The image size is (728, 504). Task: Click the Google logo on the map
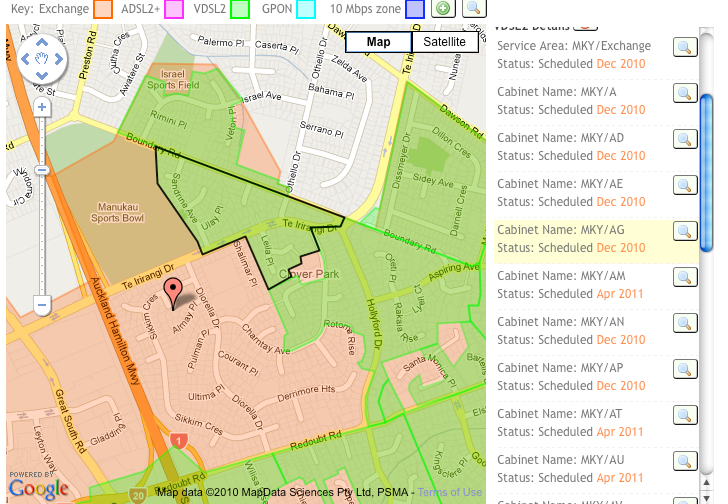(39, 489)
